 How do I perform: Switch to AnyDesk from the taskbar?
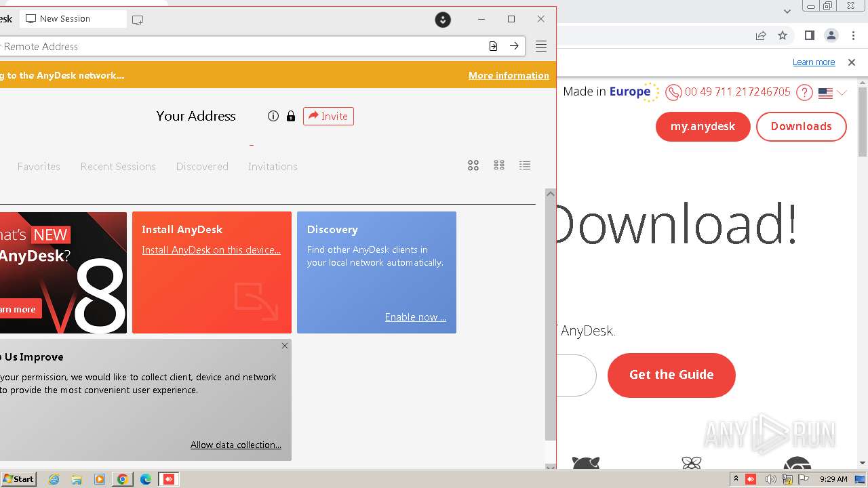click(169, 479)
